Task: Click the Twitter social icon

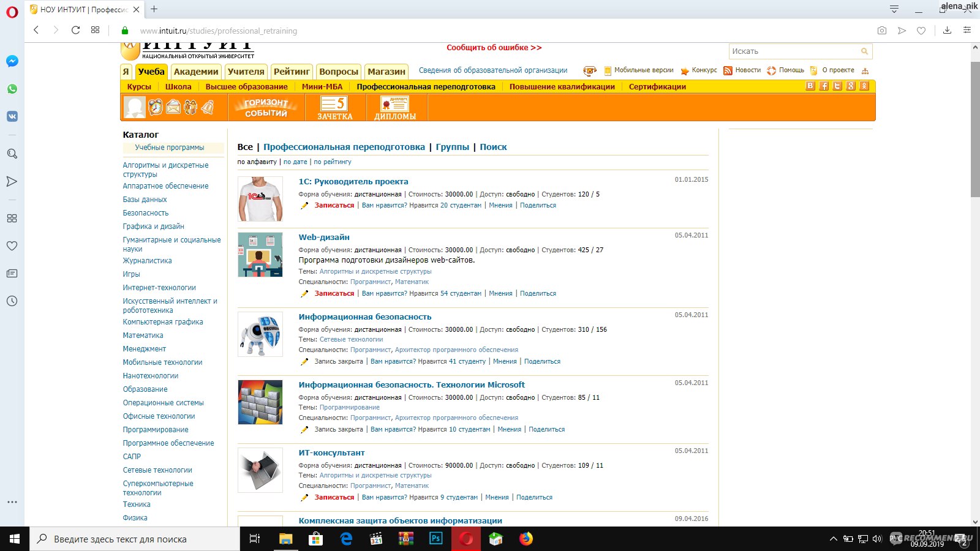Action: 837,86
